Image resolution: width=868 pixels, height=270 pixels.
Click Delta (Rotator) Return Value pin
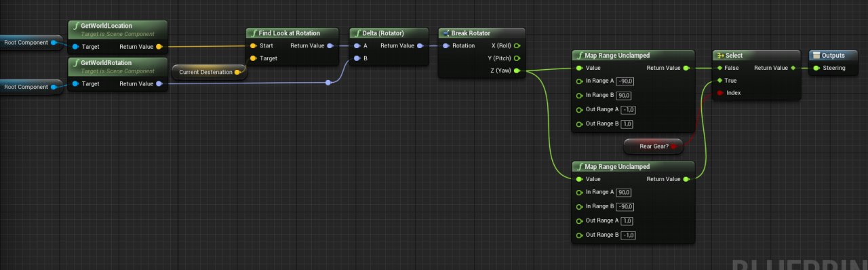click(x=420, y=45)
